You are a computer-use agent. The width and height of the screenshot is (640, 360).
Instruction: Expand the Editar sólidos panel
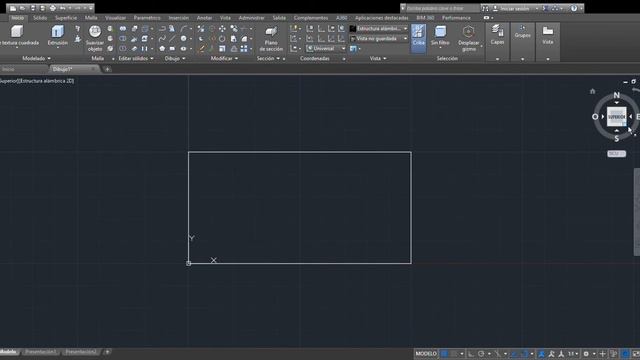(x=136, y=59)
